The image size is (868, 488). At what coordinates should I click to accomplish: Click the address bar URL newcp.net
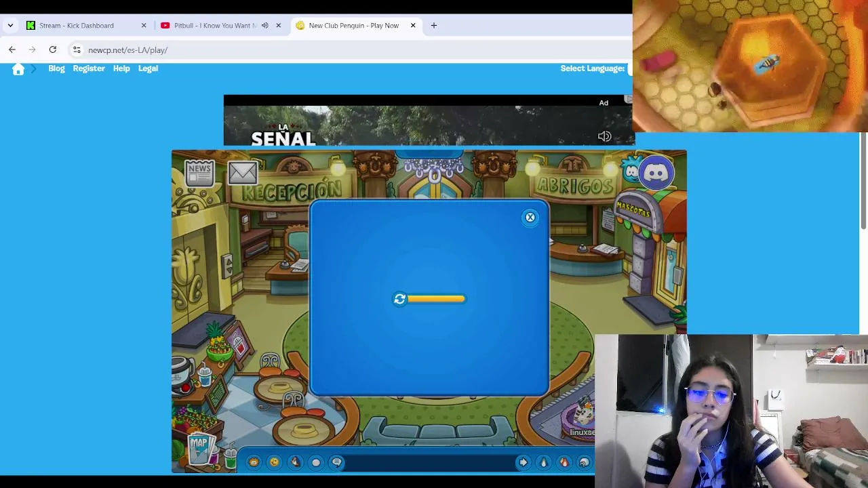pyautogui.click(x=127, y=50)
